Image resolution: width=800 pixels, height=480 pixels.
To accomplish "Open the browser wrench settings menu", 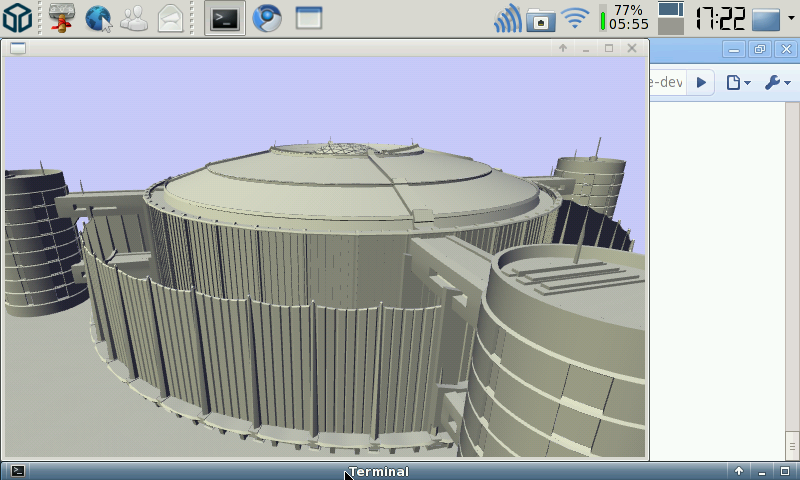I will point(778,83).
